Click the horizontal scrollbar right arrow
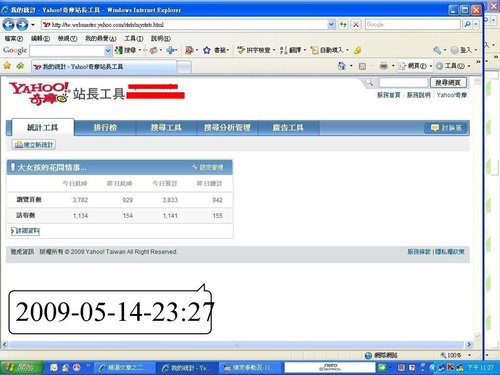The width and height of the screenshot is (500, 375). [x=469, y=344]
